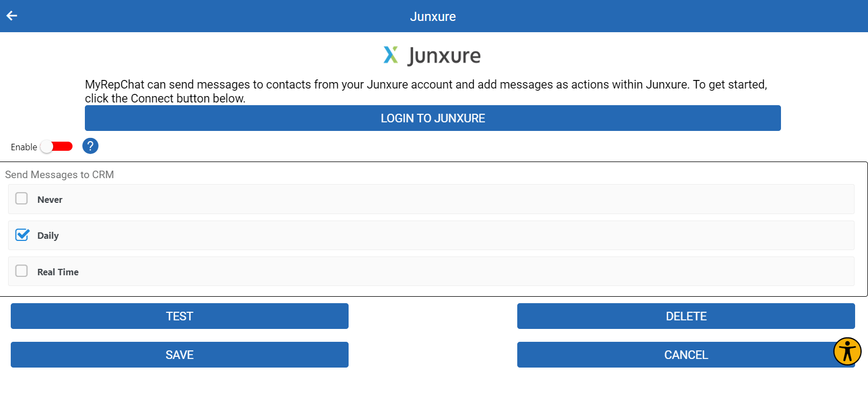The height and width of the screenshot is (396, 868).
Task: Click the MyRepChat description paragraph
Action: [426, 91]
